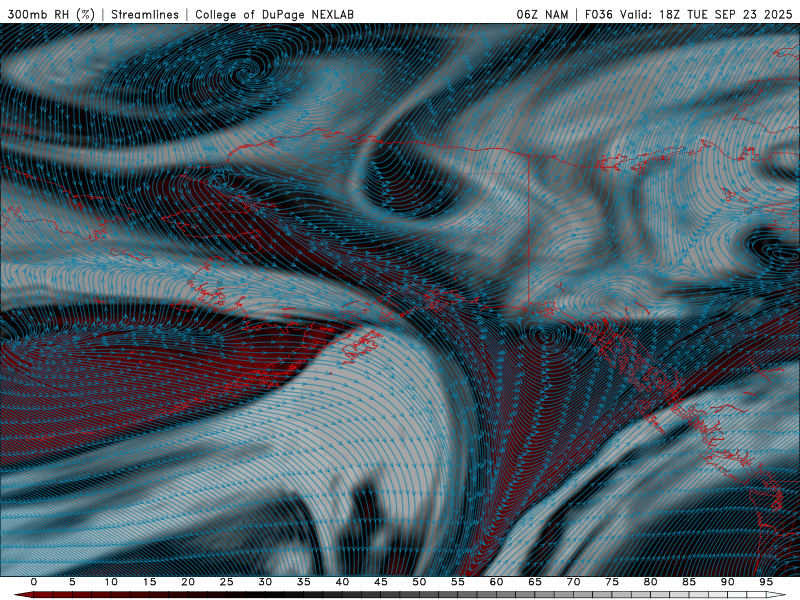Select the '10' tick label on the colorbar
This screenshot has height=600, width=800.
pyautogui.click(x=111, y=582)
